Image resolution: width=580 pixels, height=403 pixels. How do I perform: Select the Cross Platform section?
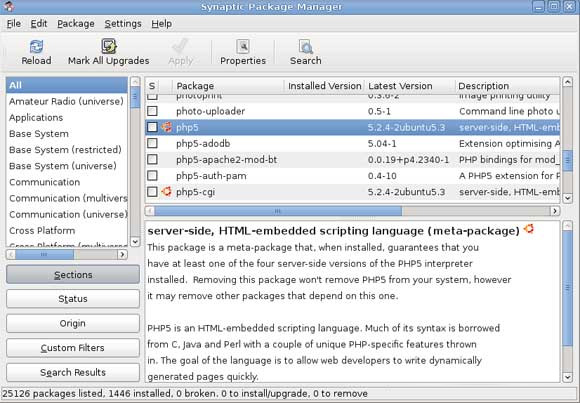67,231
